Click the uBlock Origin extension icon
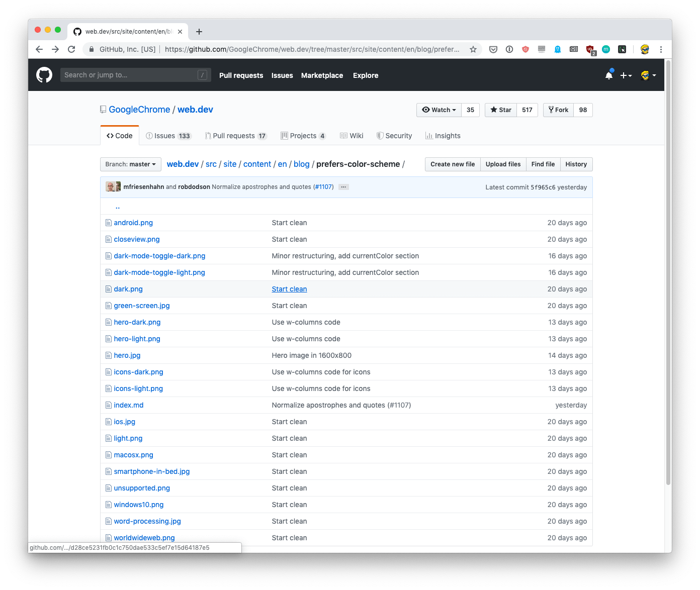Image resolution: width=700 pixels, height=590 pixels. [589, 49]
